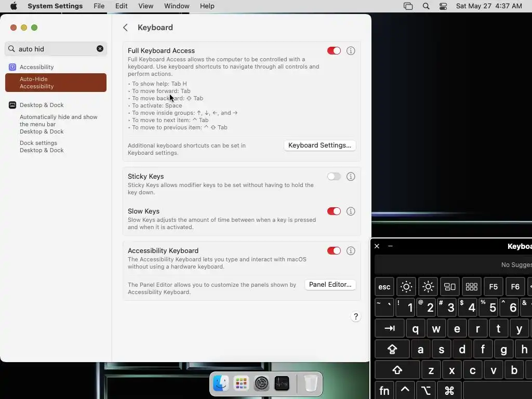Click Desktop & Dock heading in search results
532x399 pixels.
(42, 105)
